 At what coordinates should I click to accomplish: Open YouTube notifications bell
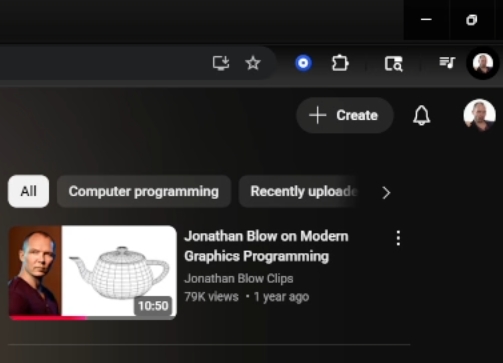[x=422, y=115]
